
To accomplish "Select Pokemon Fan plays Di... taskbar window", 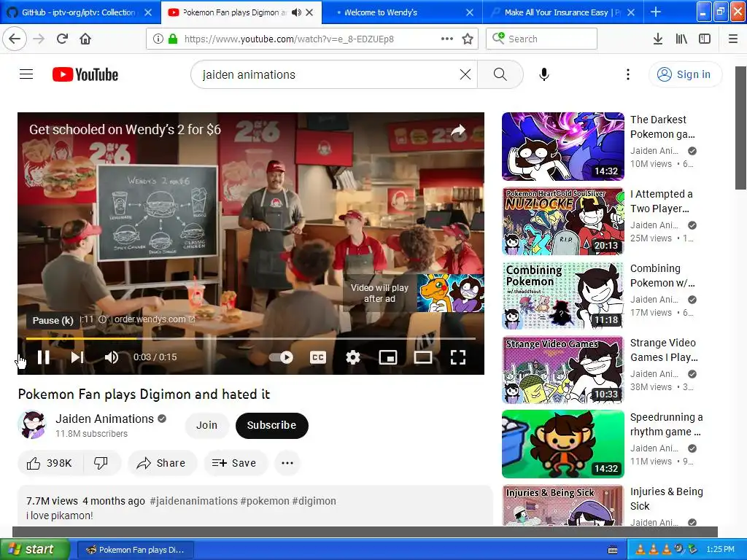I will [x=135, y=550].
